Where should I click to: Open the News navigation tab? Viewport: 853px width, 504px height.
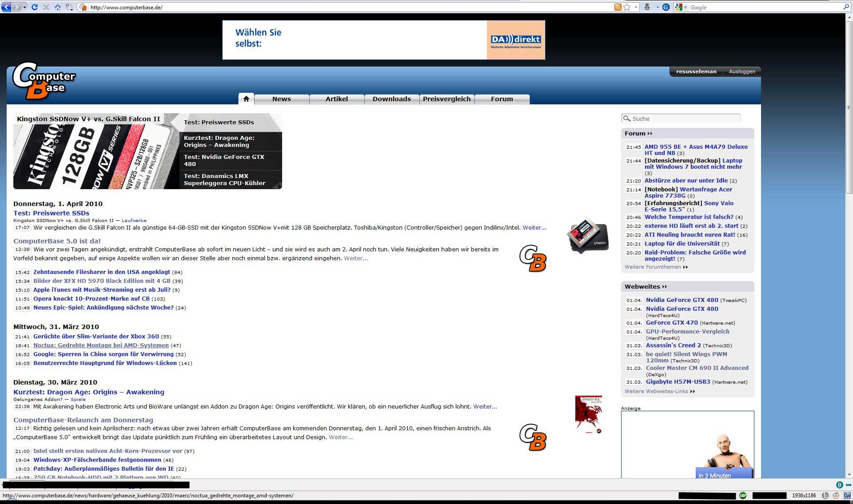point(281,99)
